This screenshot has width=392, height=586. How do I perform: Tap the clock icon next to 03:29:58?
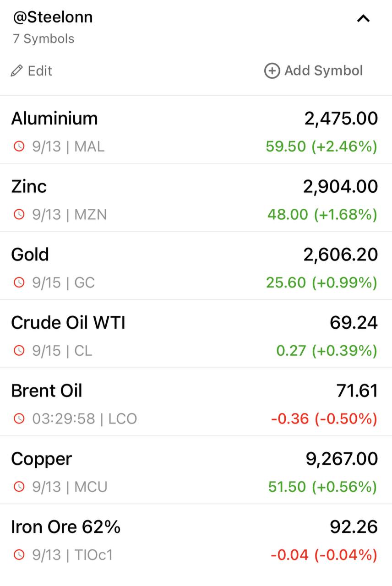[x=19, y=418]
